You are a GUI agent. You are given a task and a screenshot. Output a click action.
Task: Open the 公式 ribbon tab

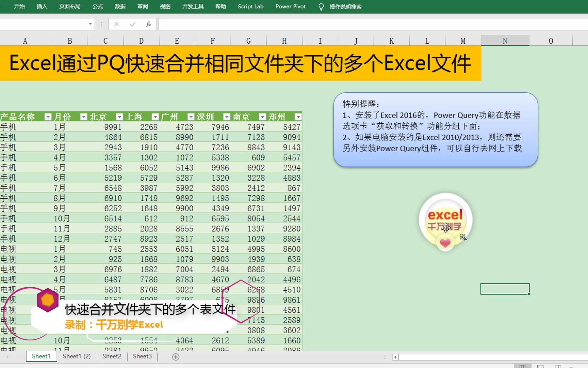(x=98, y=6)
